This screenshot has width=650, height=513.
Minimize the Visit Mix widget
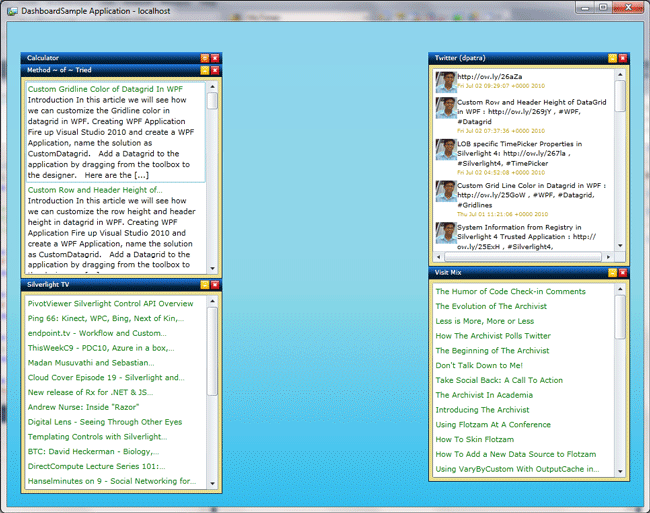pos(612,273)
